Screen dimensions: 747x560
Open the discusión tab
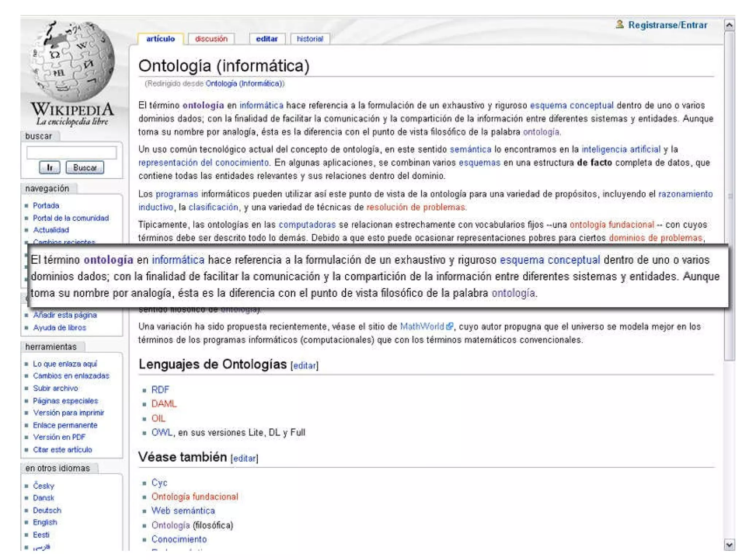pos(211,39)
